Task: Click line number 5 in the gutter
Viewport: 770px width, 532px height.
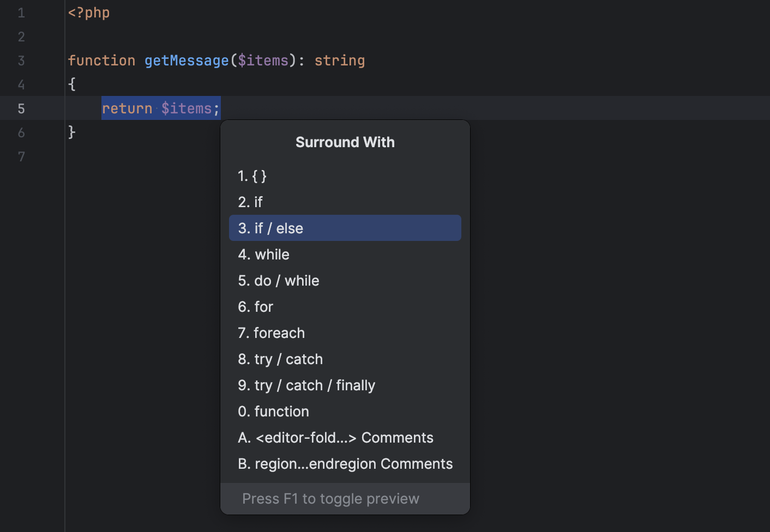Action: coord(21,108)
